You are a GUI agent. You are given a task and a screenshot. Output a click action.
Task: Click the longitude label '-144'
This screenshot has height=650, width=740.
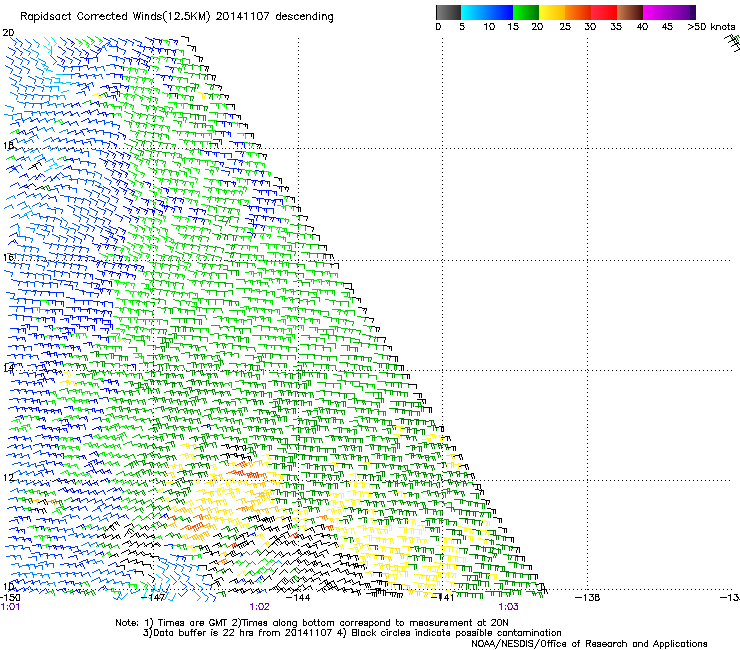[x=299, y=598]
